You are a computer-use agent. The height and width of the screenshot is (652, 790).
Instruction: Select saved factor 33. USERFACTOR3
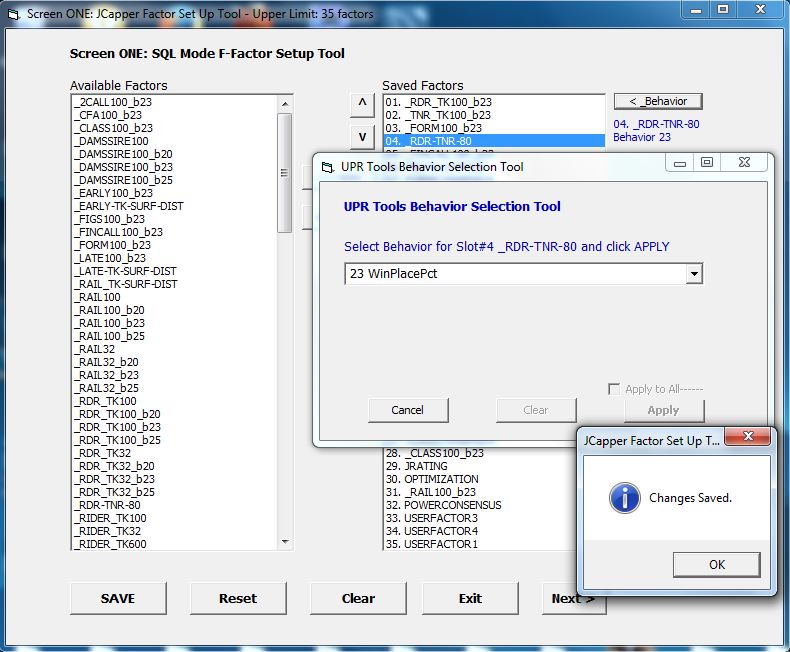(x=480, y=518)
